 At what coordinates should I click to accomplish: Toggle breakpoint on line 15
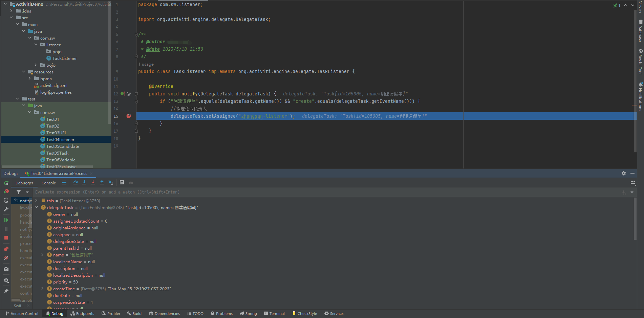point(129,116)
